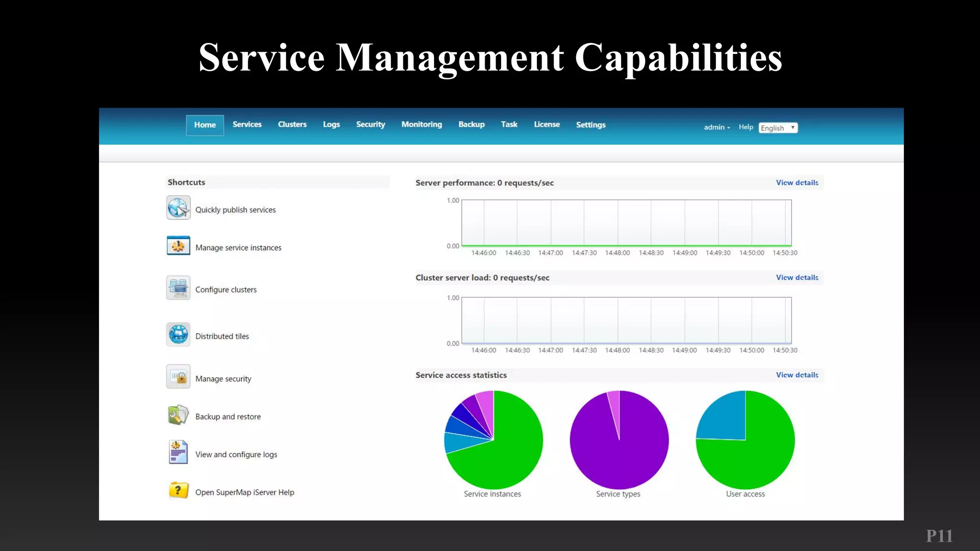Screen dimensions: 980x551
Task: Expand the admin user menu
Action: pyautogui.click(x=717, y=127)
